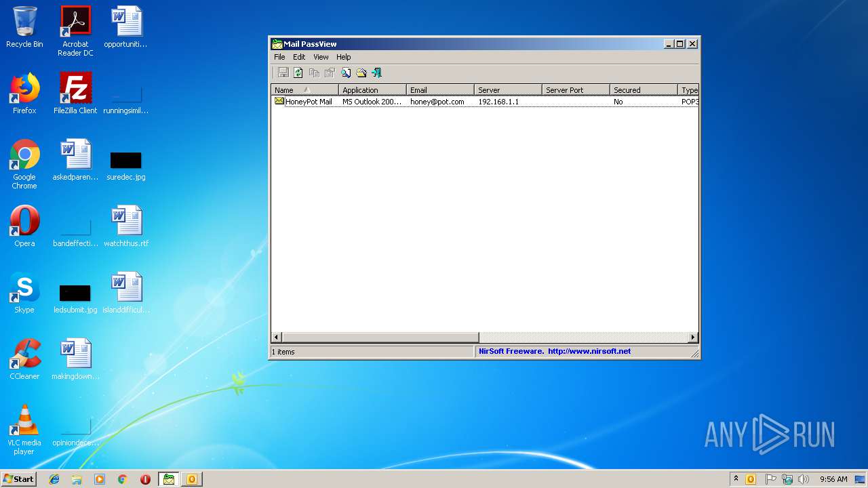Sort by the Email column header
Image resolution: width=868 pixels, height=488 pixels.
coord(440,89)
